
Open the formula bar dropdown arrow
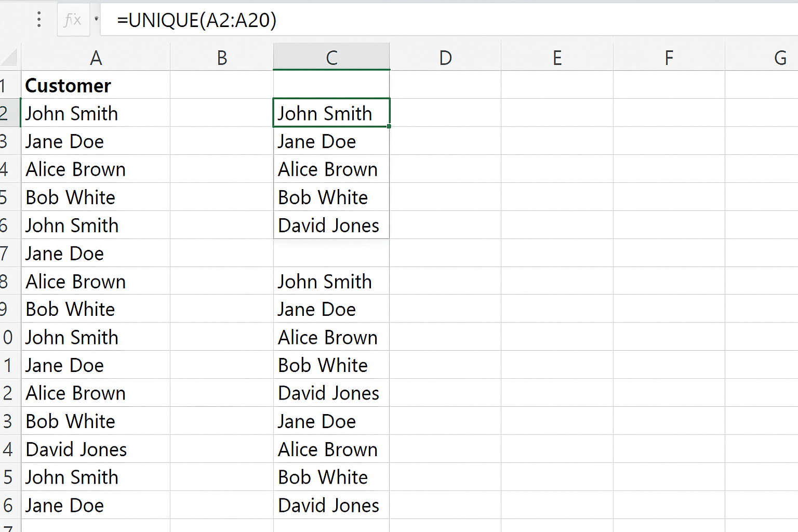[96, 19]
